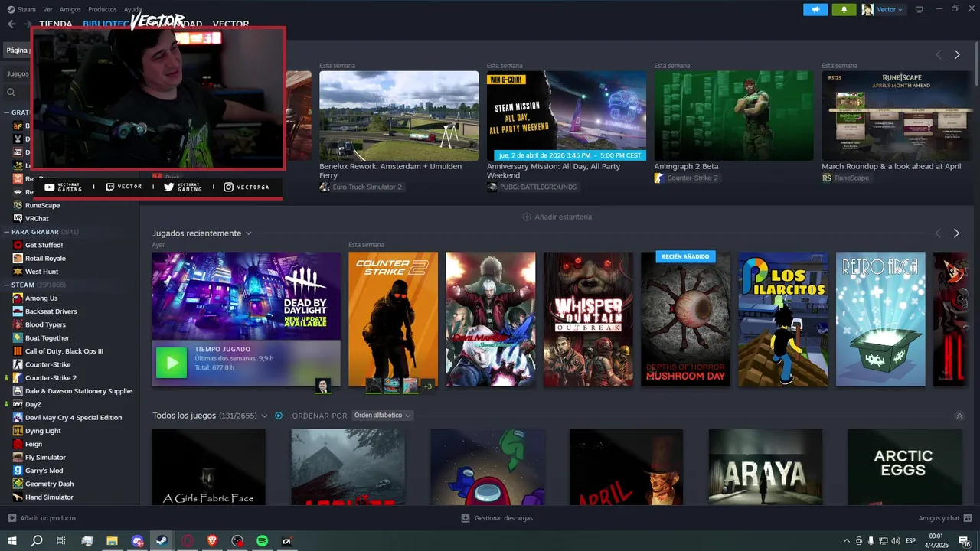The height and width of the screenshot is (551, 980).
Task: Select Dale & Dawson Stationery Supplies in sidebar
Action: [79, 391]
